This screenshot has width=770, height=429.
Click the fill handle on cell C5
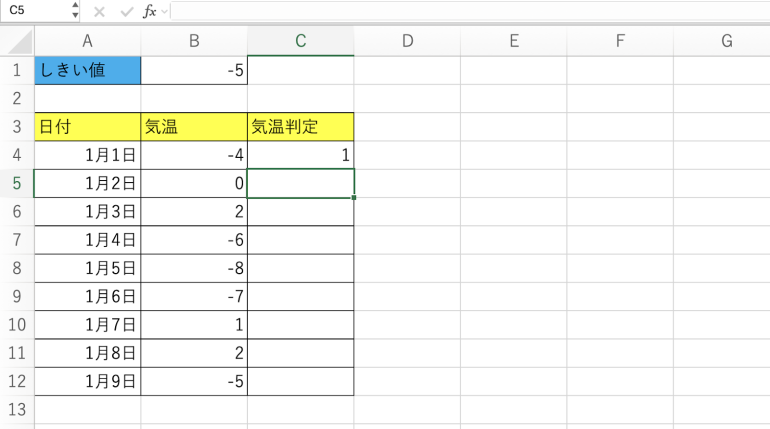pos(354,198)
